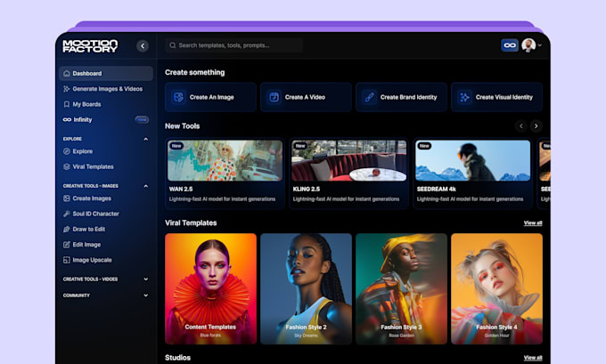Collapse the Explore section chevron
Image resolution: width=606 pixels, height=364 pixels.
pyautogui.click(x=145, y=139)
